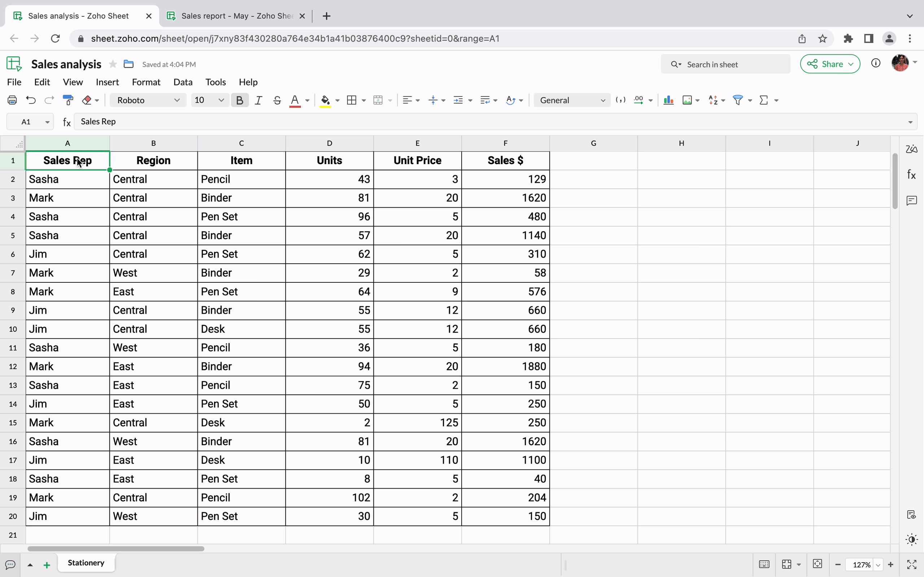The height and width of the screenshot is (577, 924).
Task: Expand the General number format dropdown
Action: coord(572,100)
